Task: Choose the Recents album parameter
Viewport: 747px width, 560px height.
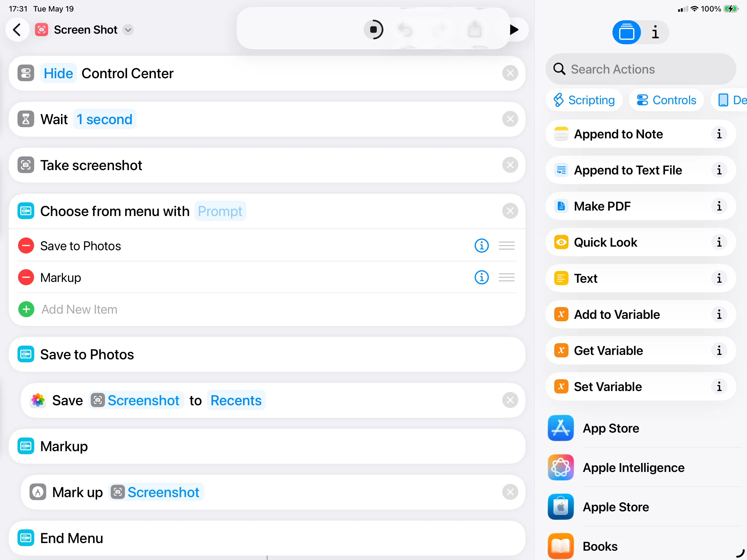Action: [236, 400]
